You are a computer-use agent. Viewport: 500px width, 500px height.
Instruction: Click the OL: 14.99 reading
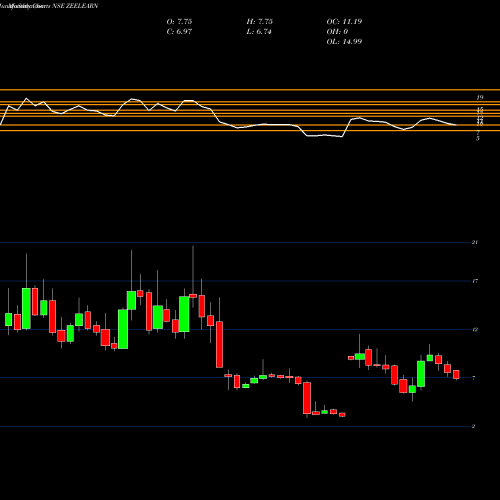pos(344,42)
